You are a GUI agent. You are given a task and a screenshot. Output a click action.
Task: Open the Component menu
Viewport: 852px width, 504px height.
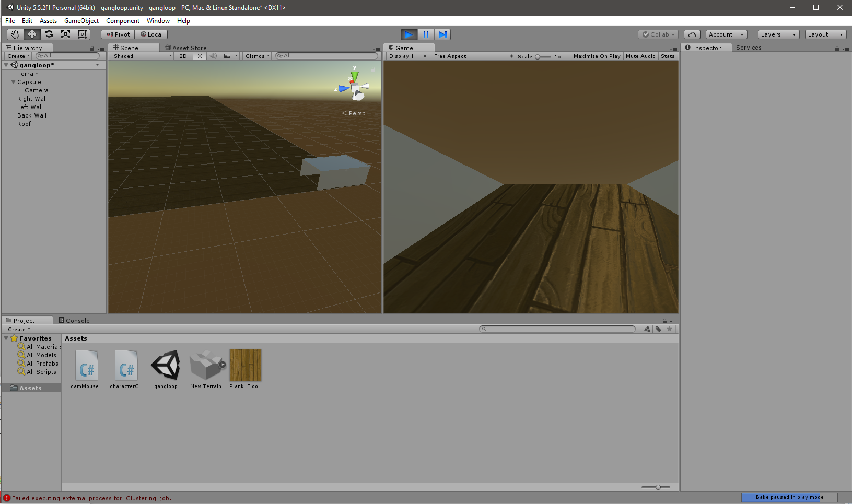point(123,21)
